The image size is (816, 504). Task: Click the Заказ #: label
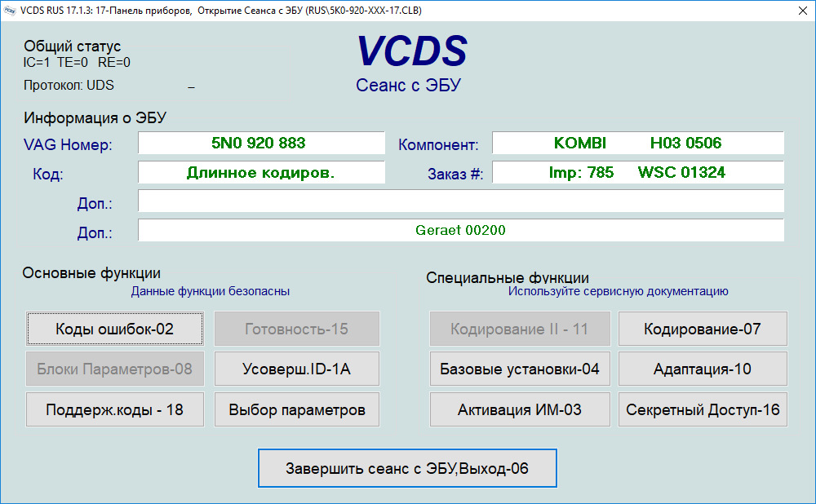pyautogui.click(x=455, y=174)
